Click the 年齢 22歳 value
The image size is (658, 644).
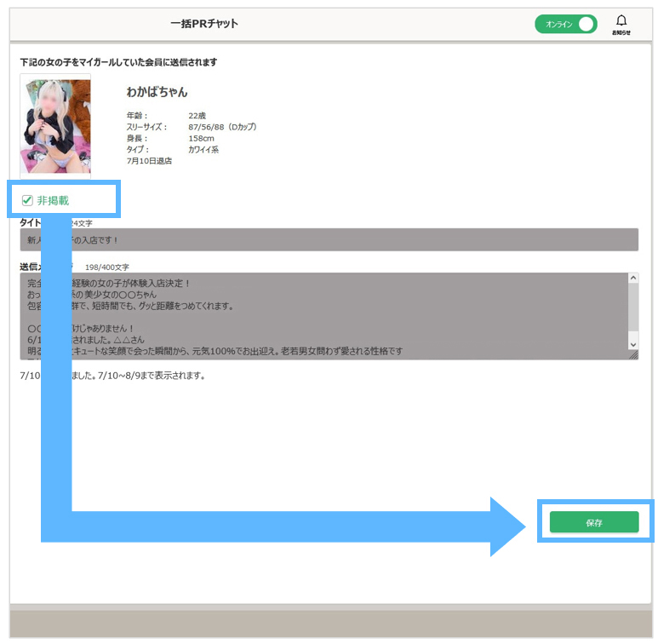point(197,116)
